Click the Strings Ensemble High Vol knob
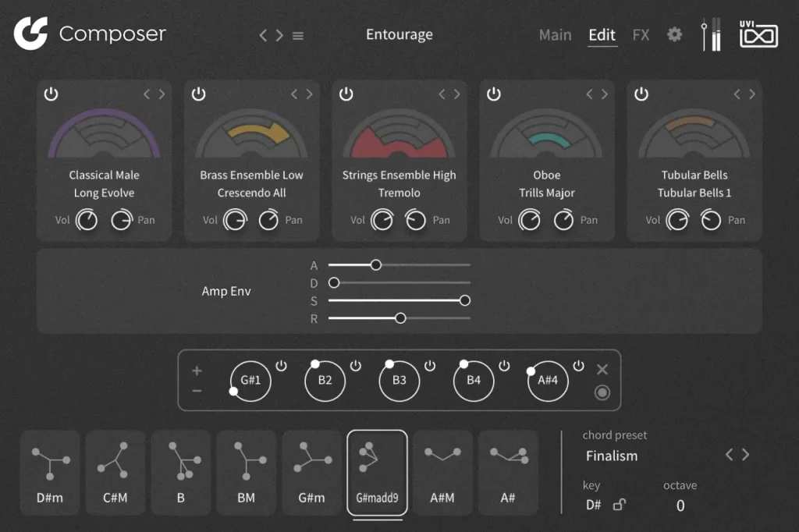Screen dimensions: 799x532 382,221
